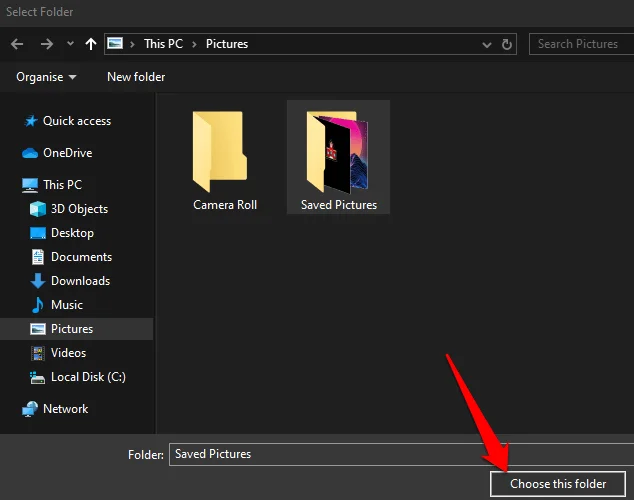Click the Local Disk drive icon
The height and width of the screenshot is (500, 634).
tap(38, 378)
